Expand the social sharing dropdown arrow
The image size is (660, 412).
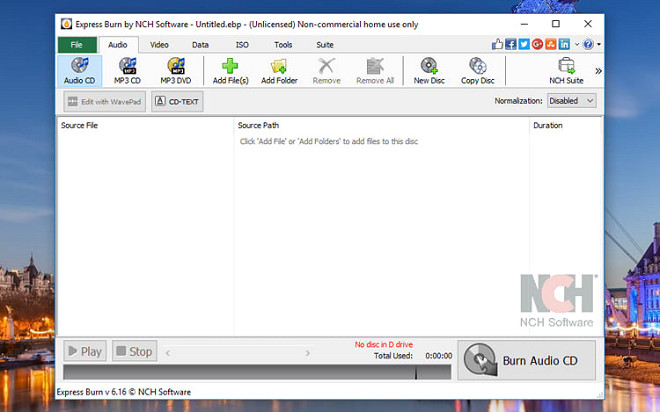[x=577, y=44]
